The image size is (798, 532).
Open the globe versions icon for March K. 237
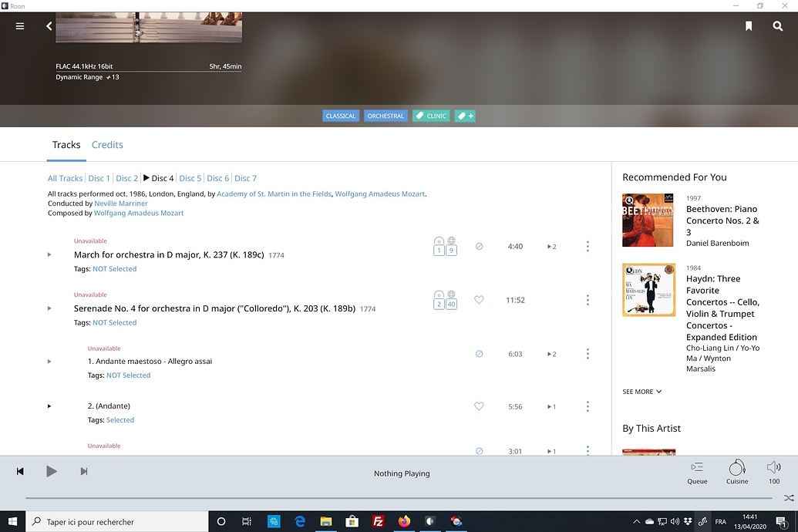coord(451,246)
